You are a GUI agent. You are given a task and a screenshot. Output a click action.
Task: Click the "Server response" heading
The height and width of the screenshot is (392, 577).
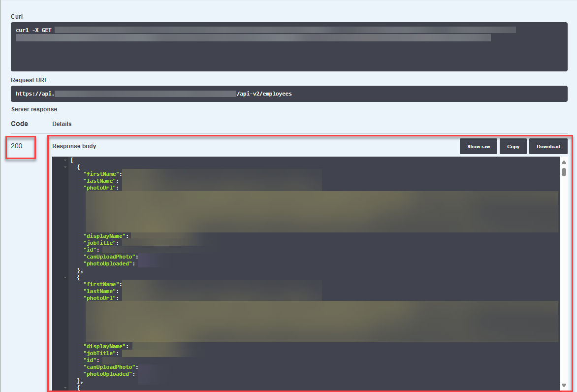[34, 109]
